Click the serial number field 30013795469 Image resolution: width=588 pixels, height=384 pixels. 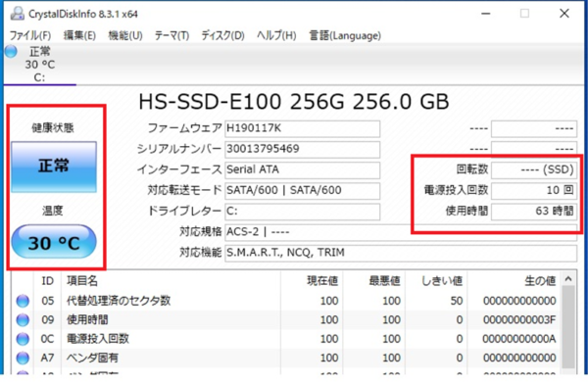click(x=302, y=149)
